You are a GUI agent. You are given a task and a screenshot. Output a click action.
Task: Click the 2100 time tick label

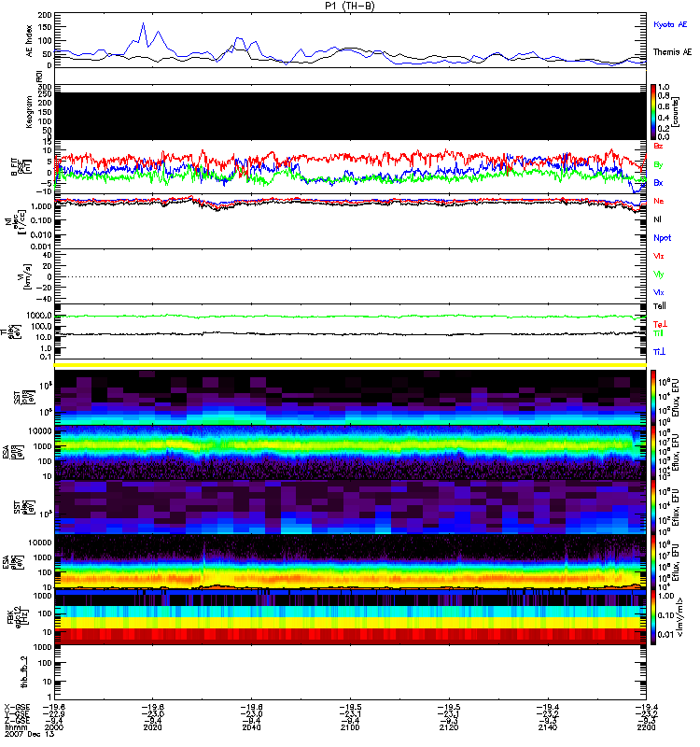click(x=350, y=727)
